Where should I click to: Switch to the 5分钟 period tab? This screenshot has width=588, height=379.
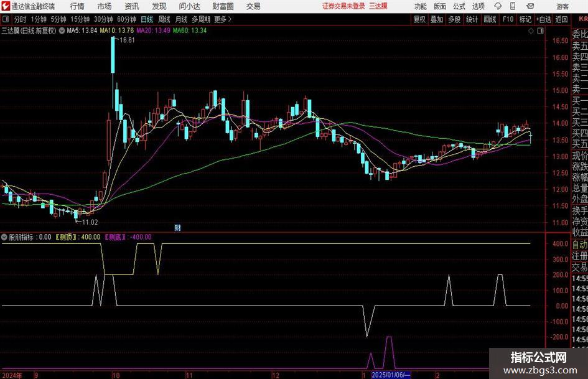[x=58, y=19]
